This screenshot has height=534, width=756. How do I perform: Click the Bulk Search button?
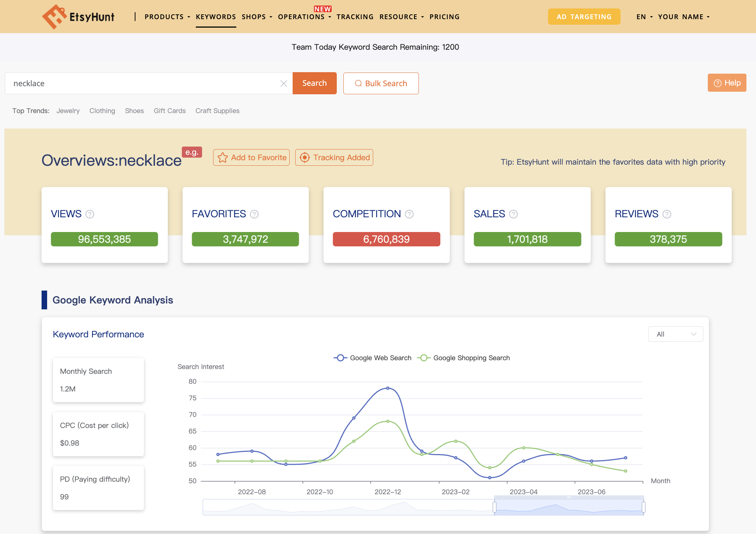[381, 83]
